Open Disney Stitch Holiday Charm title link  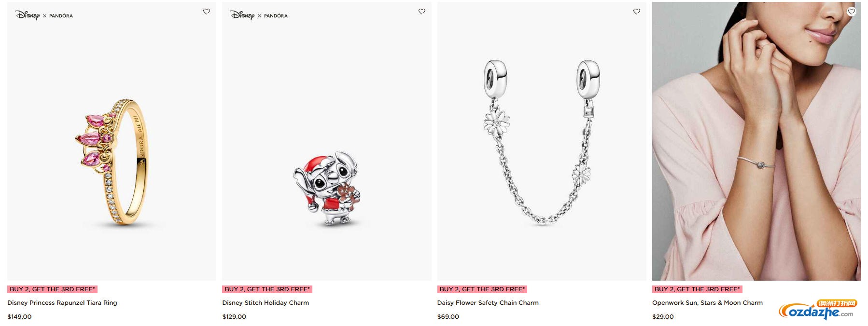(266, 303)
